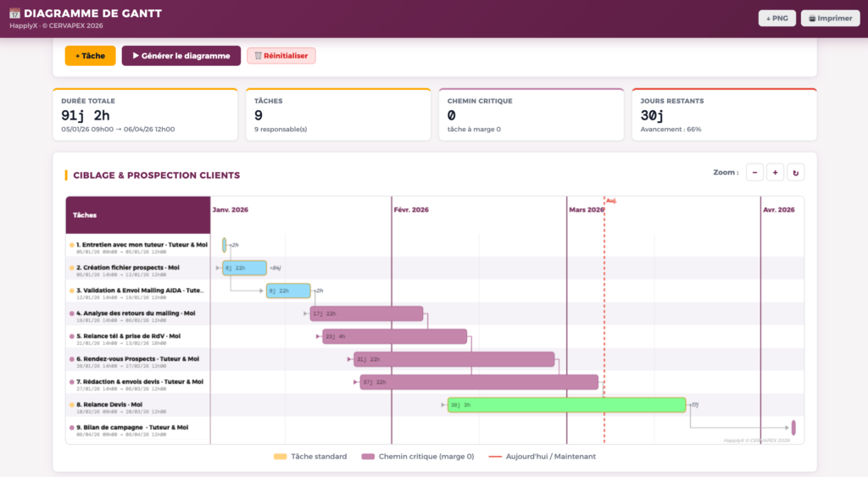Select the green Relance Devis bar

pos(566,405)
